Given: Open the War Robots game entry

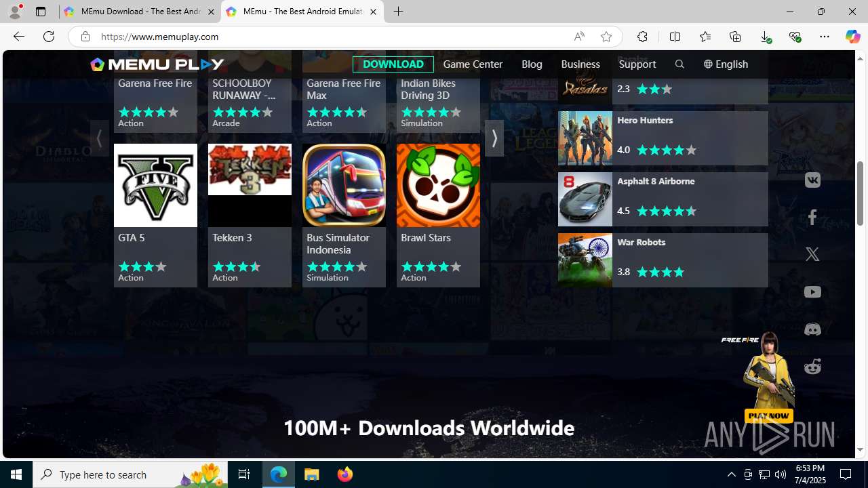Looking at the screenshot, I should [663, 260].
